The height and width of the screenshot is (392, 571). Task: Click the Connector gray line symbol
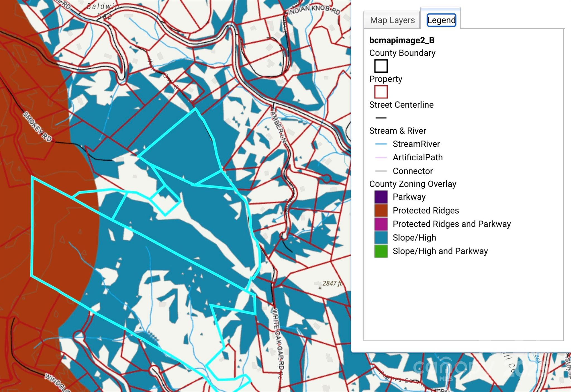381,171
